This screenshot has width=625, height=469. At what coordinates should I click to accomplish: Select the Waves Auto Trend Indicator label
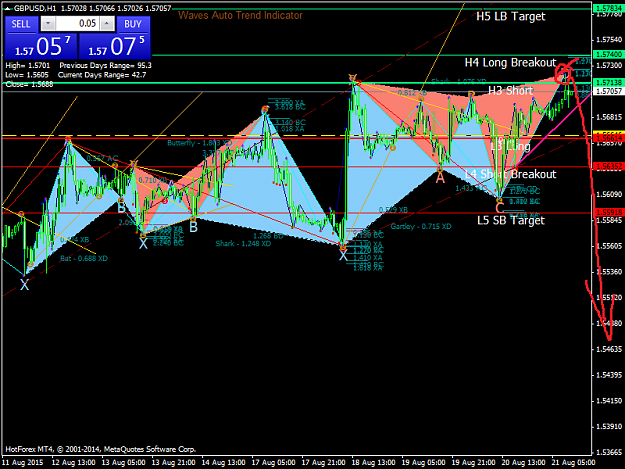click(240, 16)
